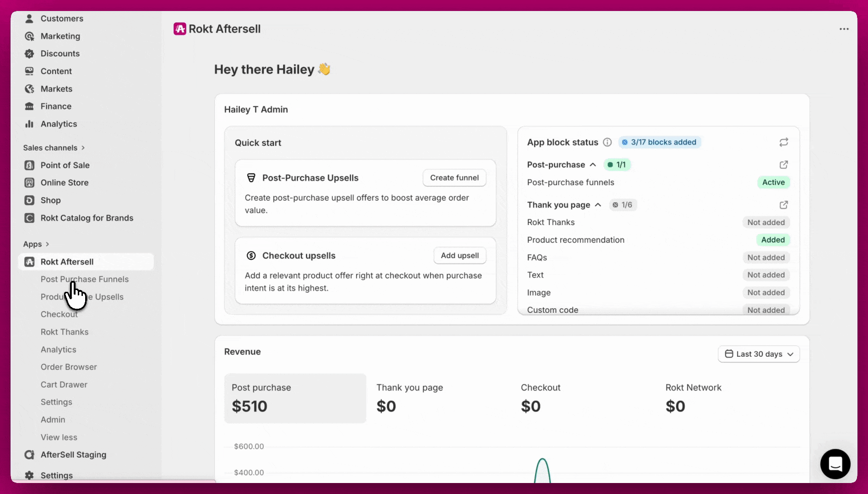Open the Last 30 days date dropdown

coord(758,354)
